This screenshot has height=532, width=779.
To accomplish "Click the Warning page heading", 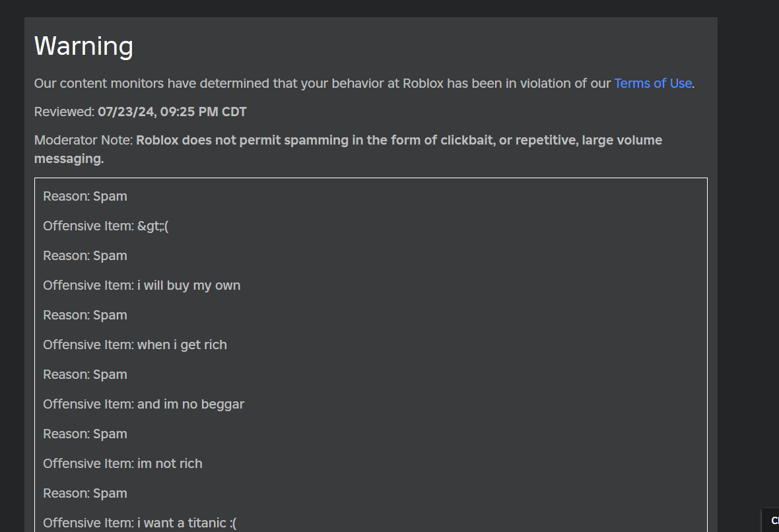I will click(x=84, y=46).
